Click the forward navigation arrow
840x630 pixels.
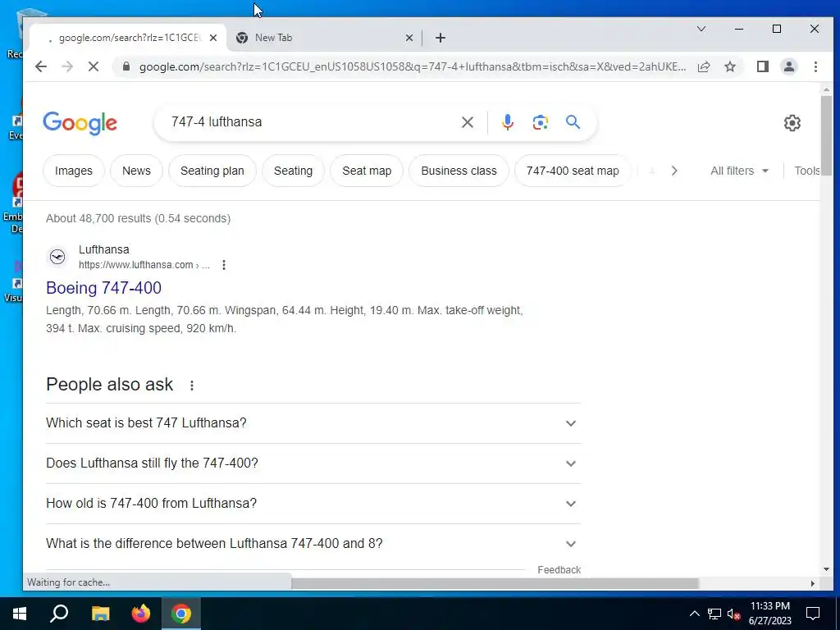[67, 66]
